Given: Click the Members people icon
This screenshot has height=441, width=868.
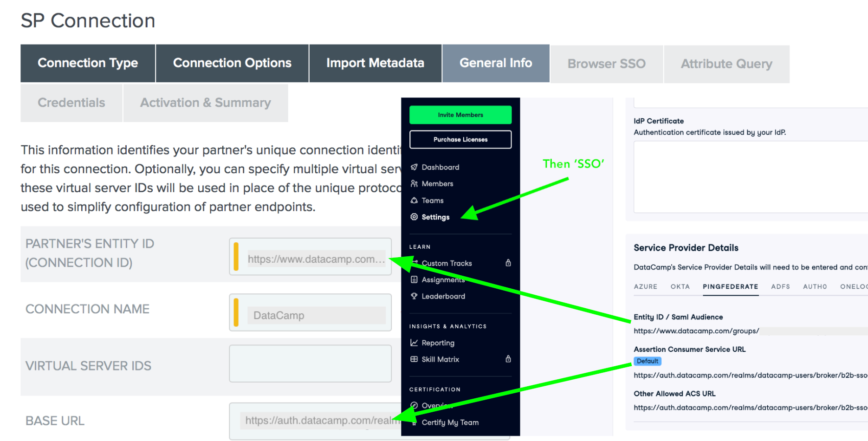Looking at the screenshot, I should click(414, 184).
